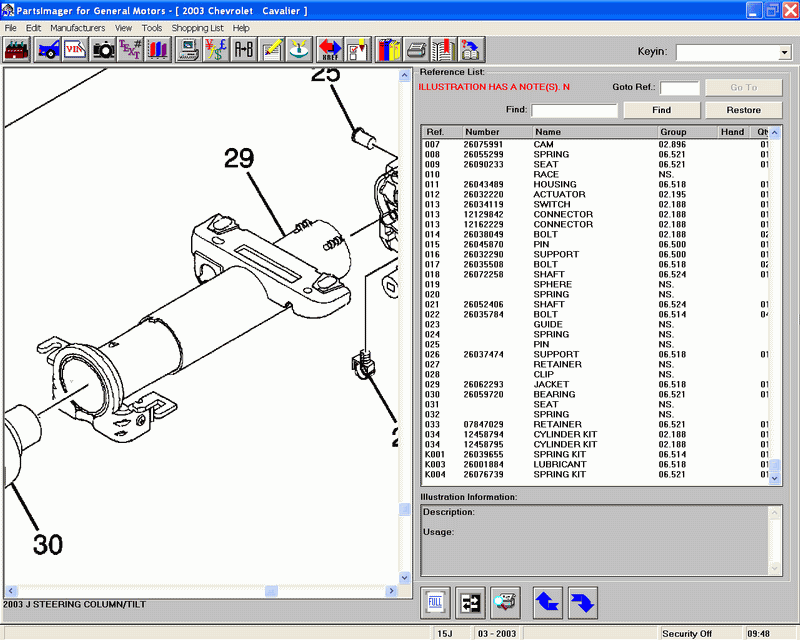Go to next illustration with blue down arrow
Screen dimensions: 800x640
583,603
